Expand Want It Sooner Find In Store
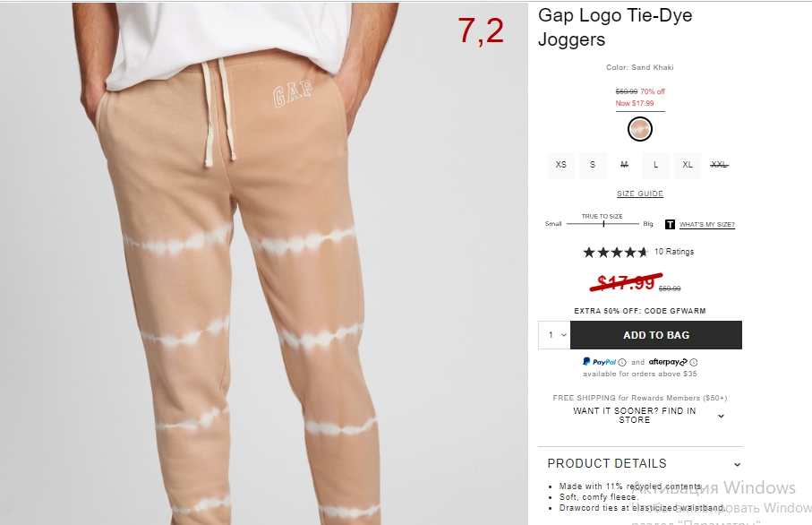The width and height of the screenshot is (812, 525). click(647, 416)
